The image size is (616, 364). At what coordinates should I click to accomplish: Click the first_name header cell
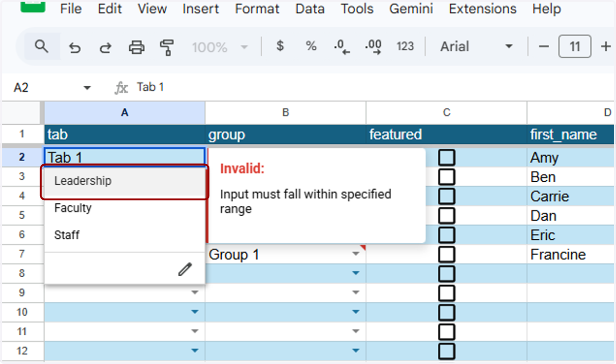point(571,135)
